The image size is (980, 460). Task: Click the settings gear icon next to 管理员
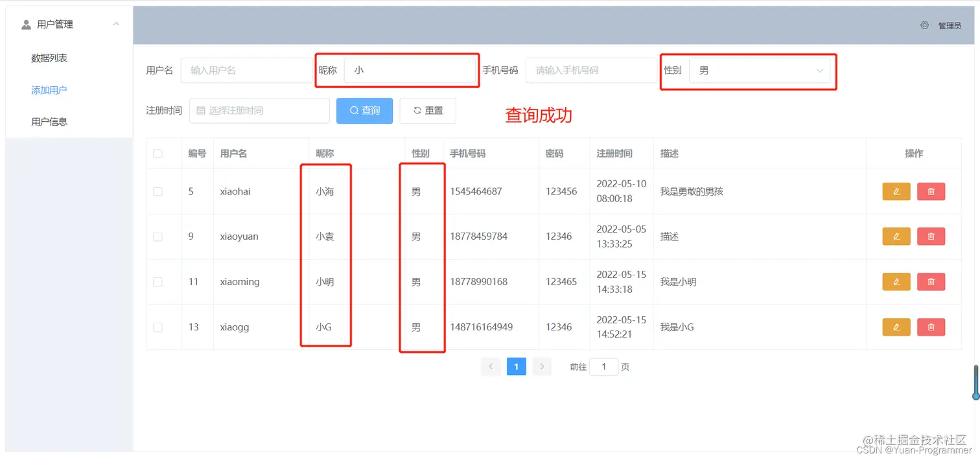click(x=924, y=25)
